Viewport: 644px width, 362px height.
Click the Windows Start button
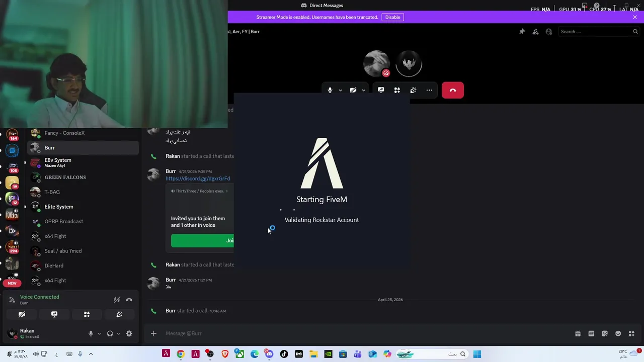tap(477, 354)
